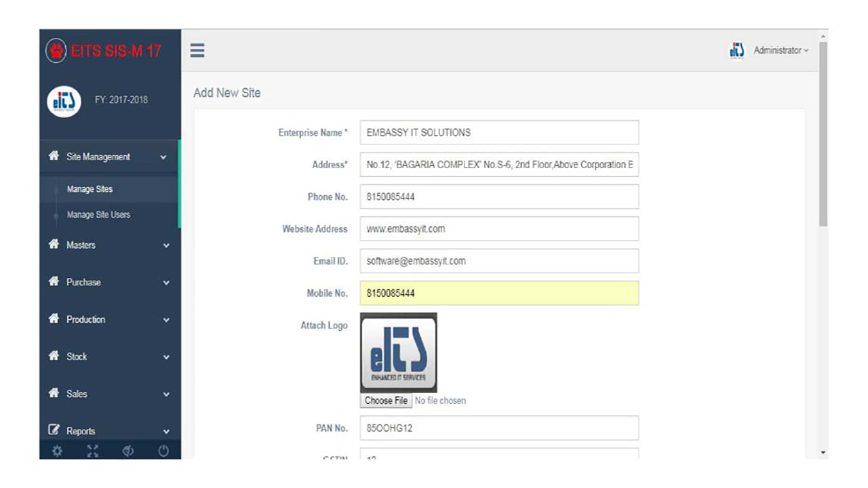Viewport: 868px width, 488px height.
Task: Click the Production home icon
Action: (x=54, y=319)
